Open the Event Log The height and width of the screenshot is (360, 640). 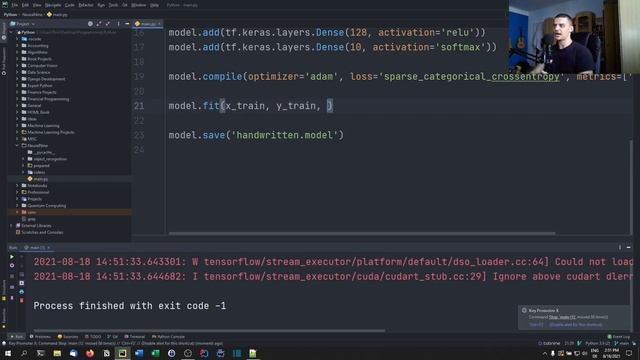(619, 337)
